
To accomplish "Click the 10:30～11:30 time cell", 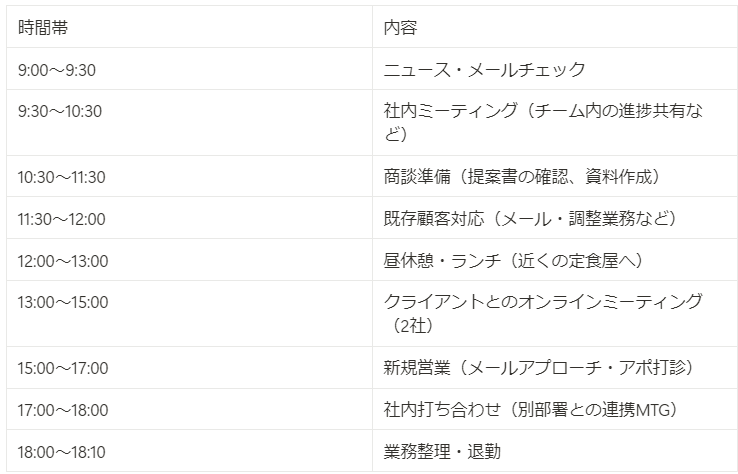I will (x=189, y=176).
